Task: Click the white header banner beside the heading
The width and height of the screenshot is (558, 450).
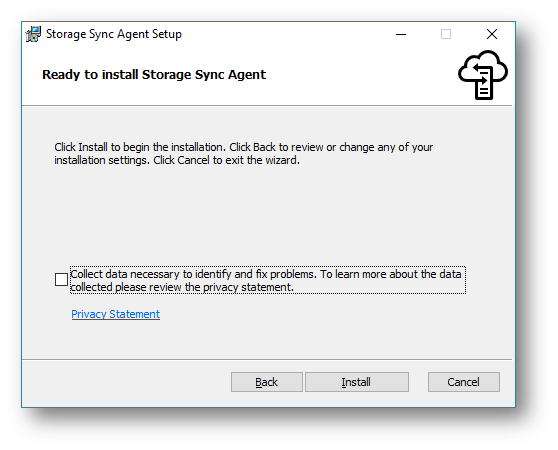Action: [x=356, y=75]
